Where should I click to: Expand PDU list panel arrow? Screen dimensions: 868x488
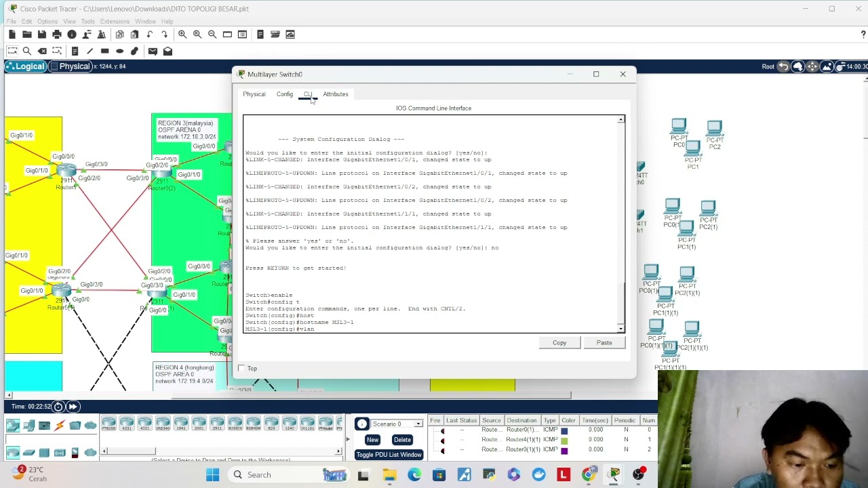click(x=349, y=439)
